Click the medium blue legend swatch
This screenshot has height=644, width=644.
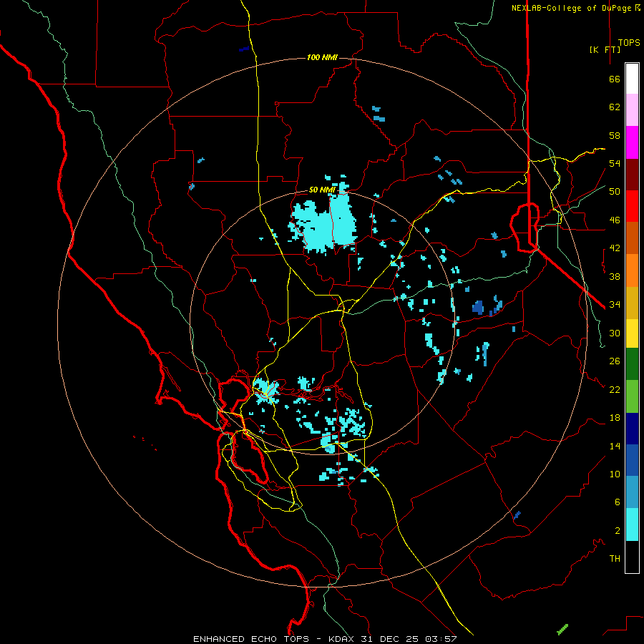point(632,460)
